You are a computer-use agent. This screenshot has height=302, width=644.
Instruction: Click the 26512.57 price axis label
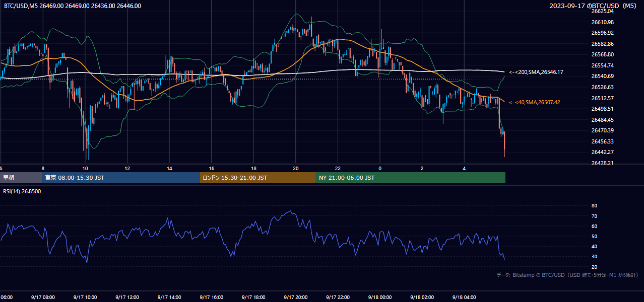603,98
